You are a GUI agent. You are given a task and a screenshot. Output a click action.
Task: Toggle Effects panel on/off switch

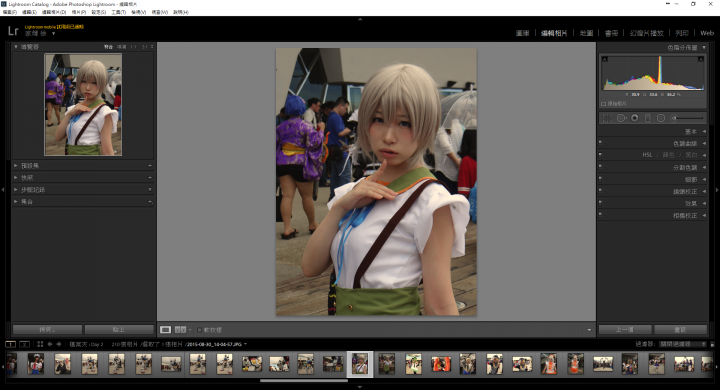click(x=600, y=203)
